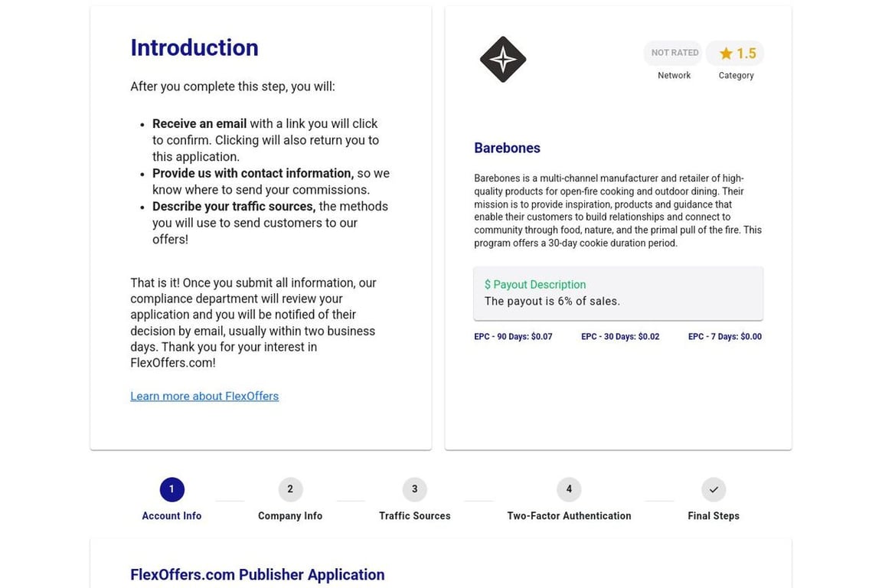
Task: Click the Account Info step label
Action: [x=171, y=516]
